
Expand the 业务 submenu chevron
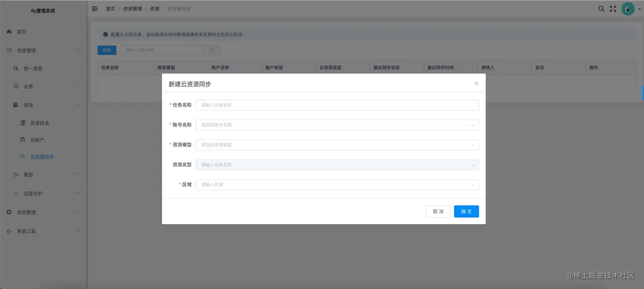click(78, 86)
